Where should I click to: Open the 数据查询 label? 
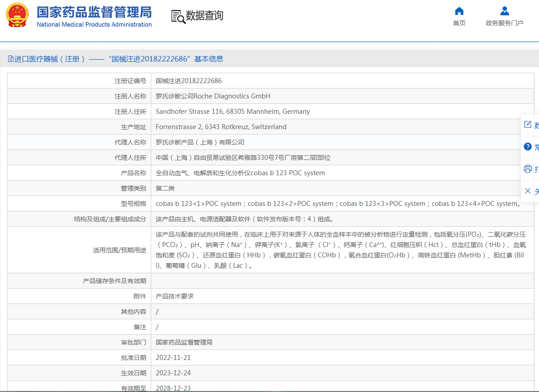click(x=204, y=15)
